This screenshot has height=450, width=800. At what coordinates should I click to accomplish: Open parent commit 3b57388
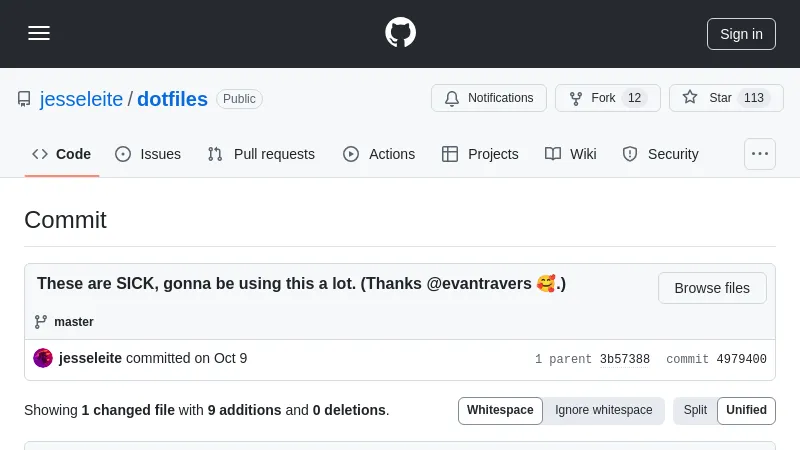click(625, 359)
